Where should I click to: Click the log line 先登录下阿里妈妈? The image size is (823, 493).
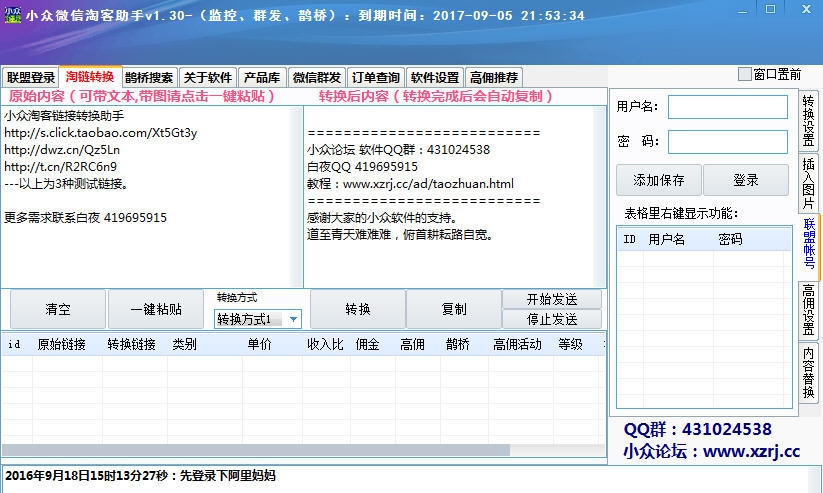(140, 476)
